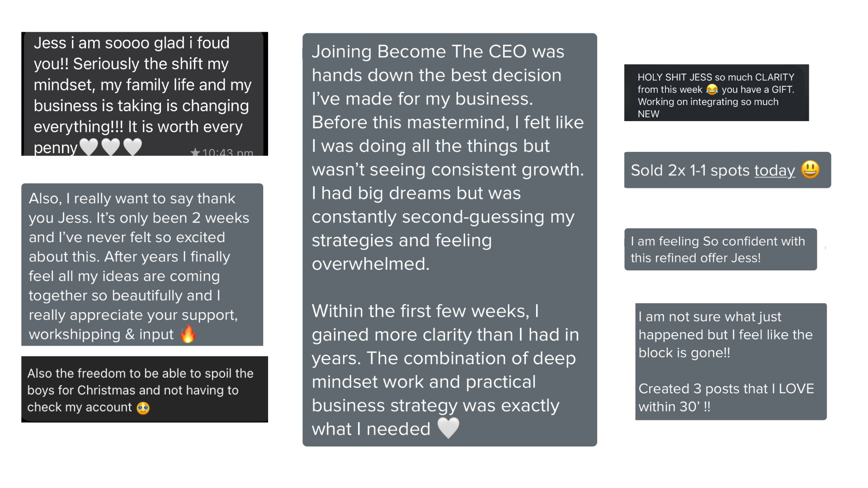Click the laughing-crying emoji in the CLARITY message
Viewport: 868px width, 488px height.
click(x=712, y=89)
